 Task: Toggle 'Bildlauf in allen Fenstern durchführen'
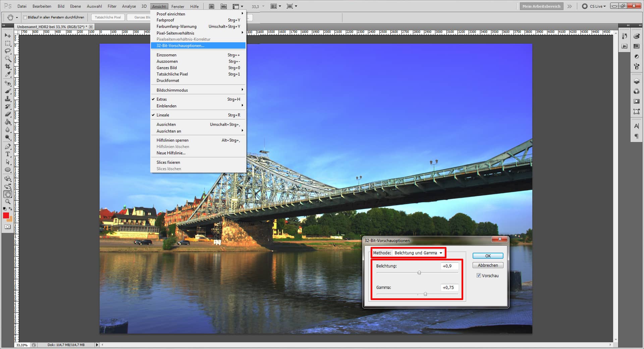[25, 17]
